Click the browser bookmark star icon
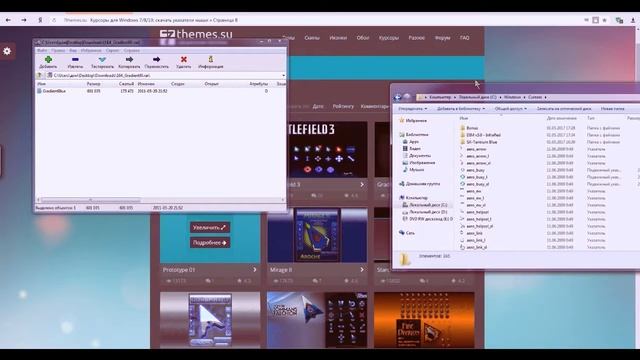The image size is (640, 360). point(604,20)
